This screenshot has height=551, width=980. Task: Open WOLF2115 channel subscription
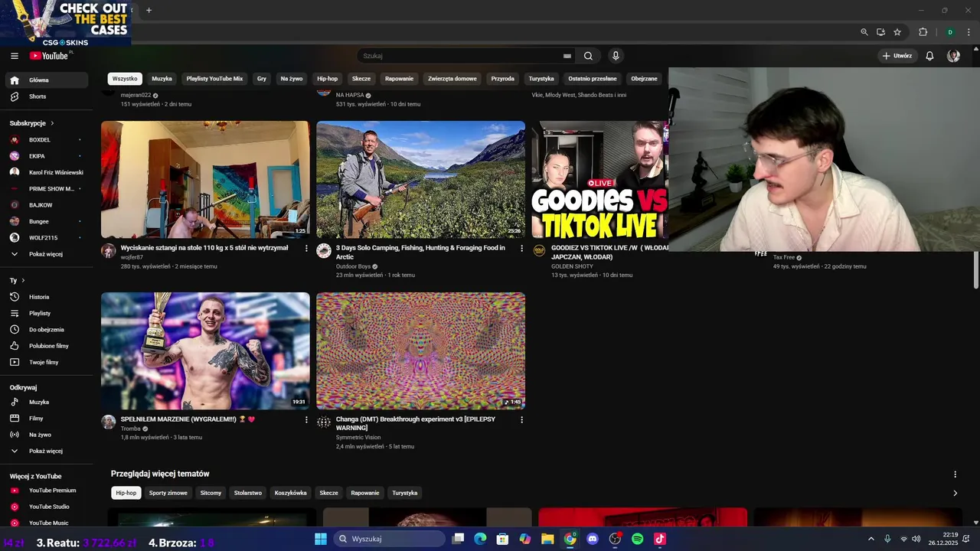pyautogui.click(x=47, y=238)
